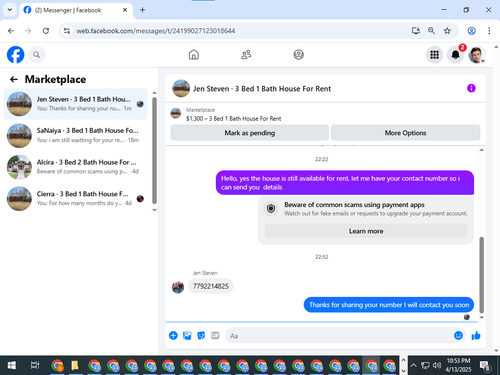View site information icon in address bar
500x375 pixels.
click(x=67, y=31)
